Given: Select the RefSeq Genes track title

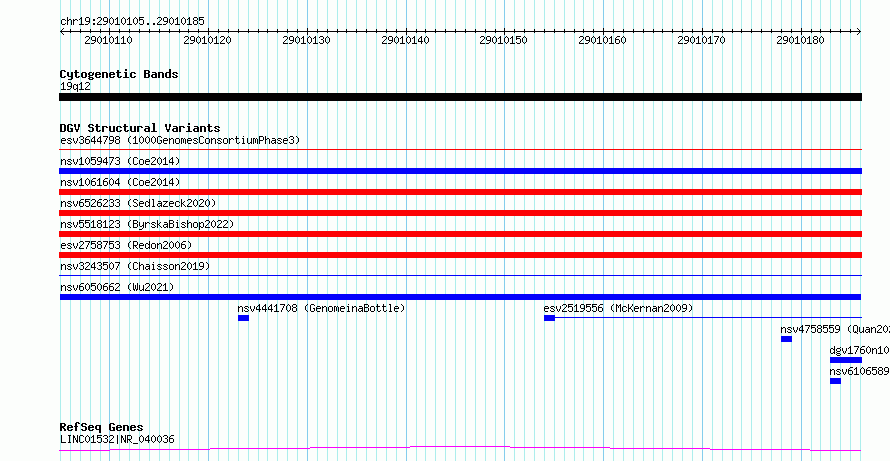Looking at the screenshot, I should pos(102,428).
